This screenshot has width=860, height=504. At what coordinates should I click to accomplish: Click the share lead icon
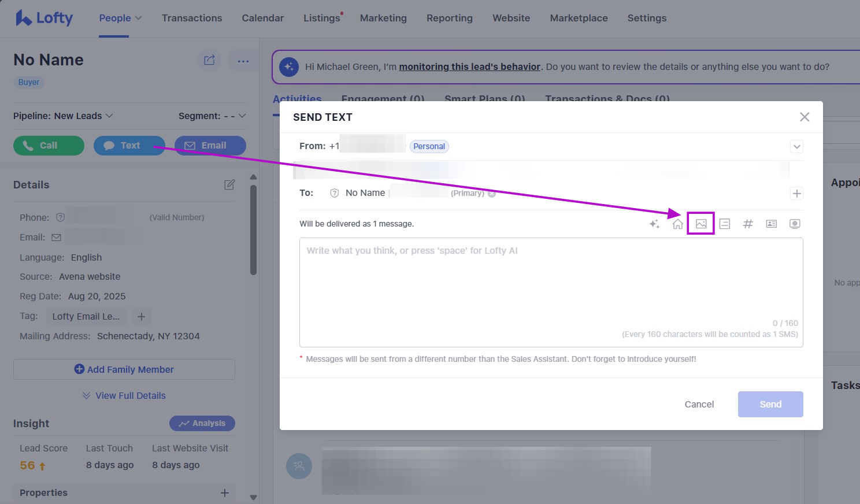coord(209,60)
